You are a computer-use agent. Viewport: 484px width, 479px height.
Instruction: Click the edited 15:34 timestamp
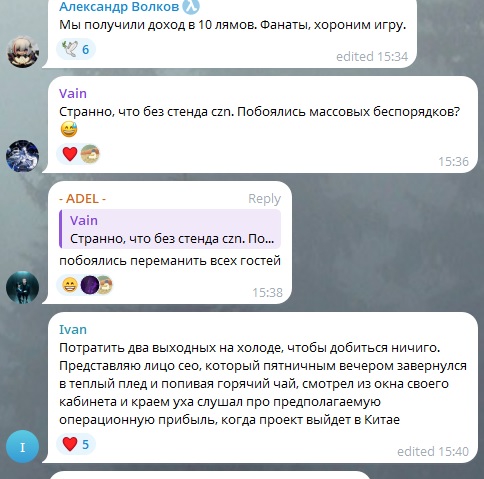pos(372,57)
